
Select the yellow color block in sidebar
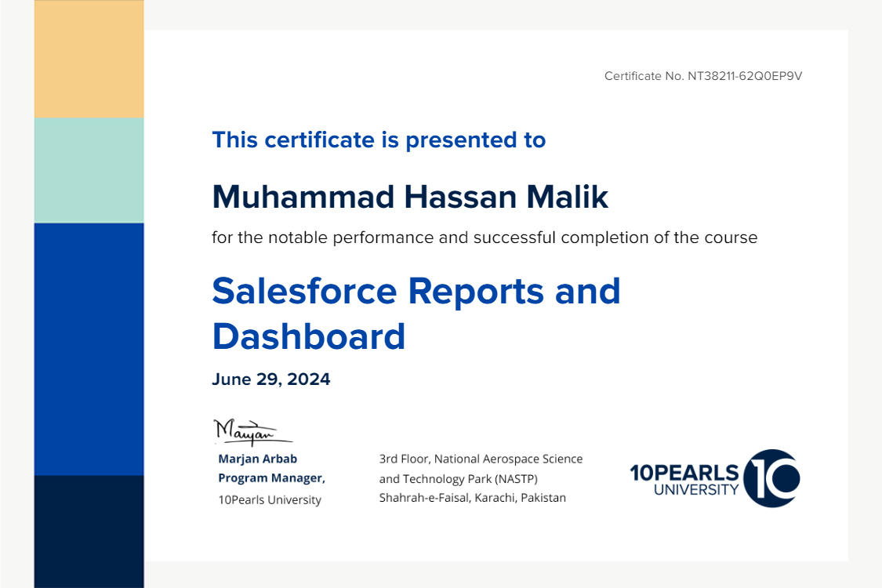[x=89, y=59]
